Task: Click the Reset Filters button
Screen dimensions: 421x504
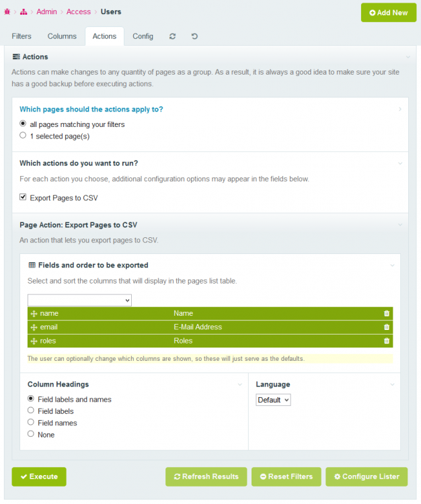Action: coord(286,476)
